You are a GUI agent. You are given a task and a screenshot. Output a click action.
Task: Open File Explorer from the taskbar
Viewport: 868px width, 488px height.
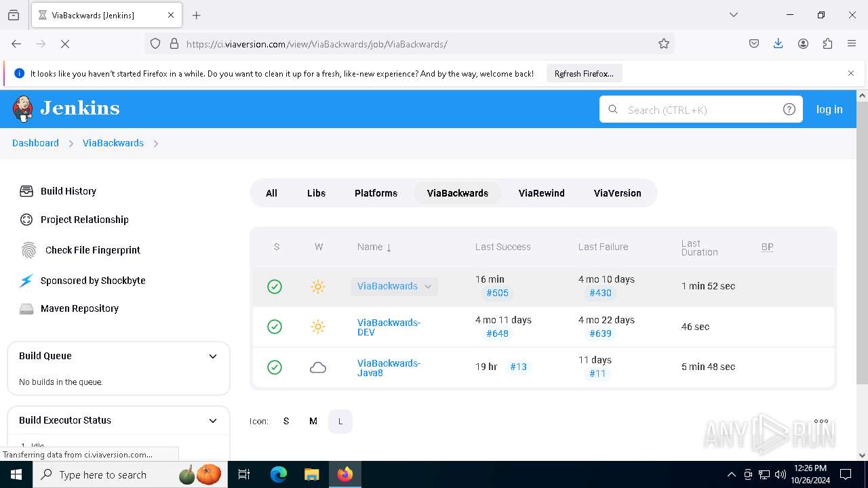[x=311, y=474]
